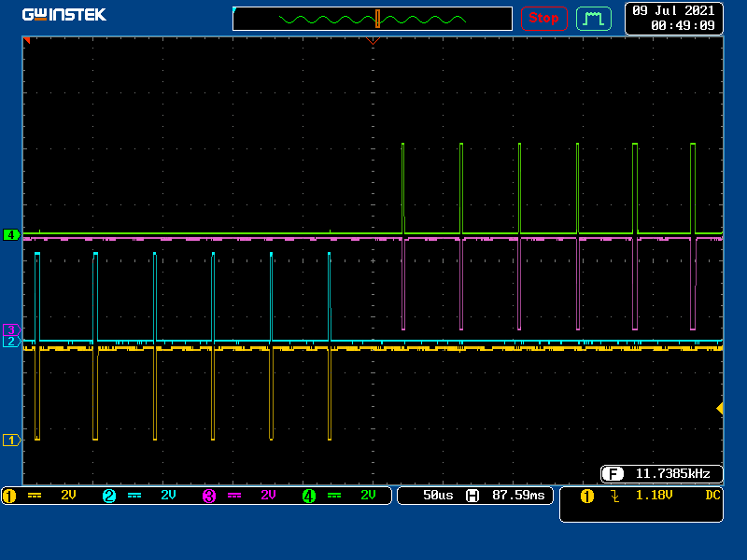Click the red Stop status button

click(543, 18)
